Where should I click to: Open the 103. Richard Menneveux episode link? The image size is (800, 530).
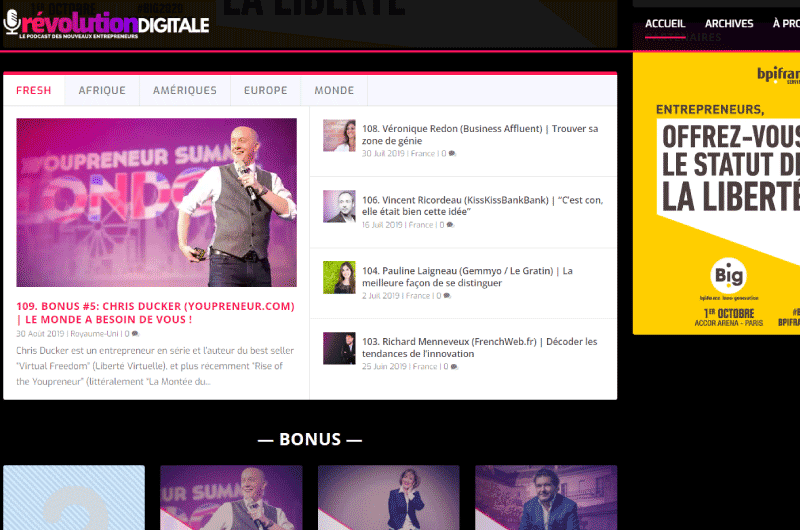[x=480, y=347]
